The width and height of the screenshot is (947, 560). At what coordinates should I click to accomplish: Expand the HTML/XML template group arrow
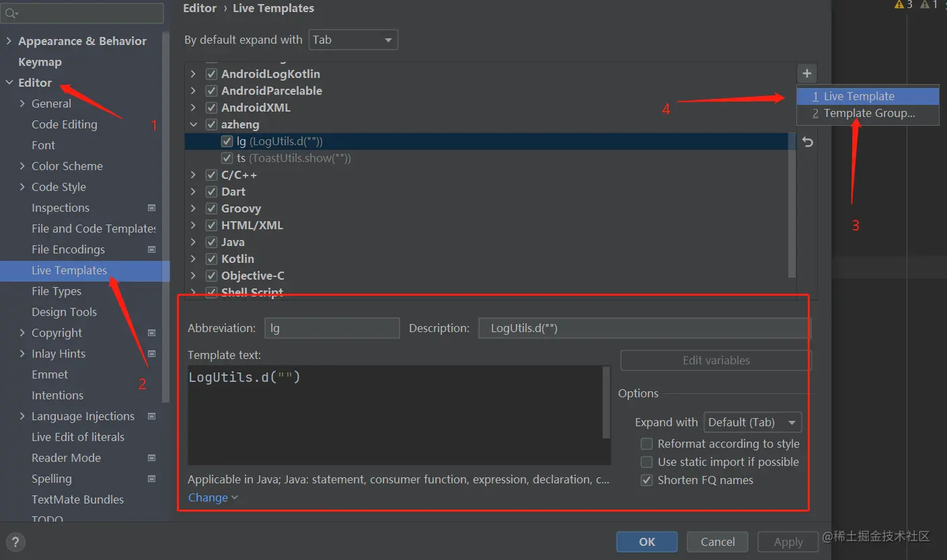[x=194, y=225]
